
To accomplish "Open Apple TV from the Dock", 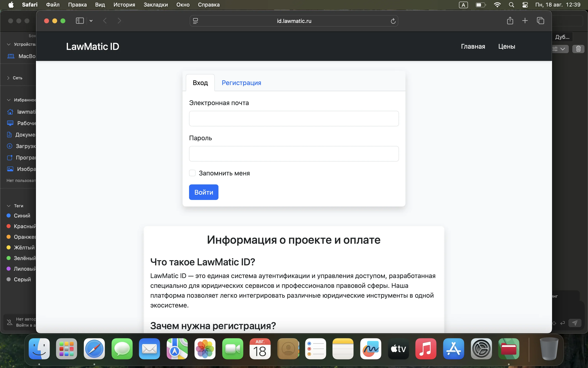I will click(398, 349).
